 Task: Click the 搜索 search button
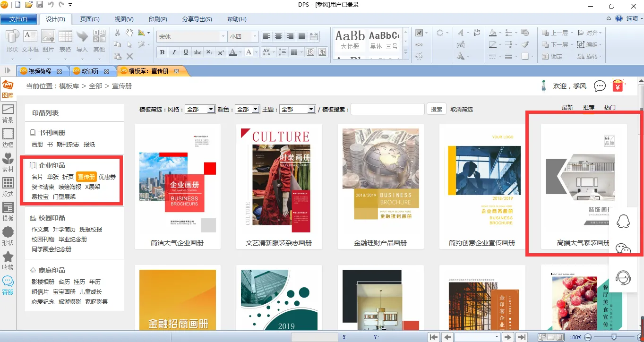437,109
